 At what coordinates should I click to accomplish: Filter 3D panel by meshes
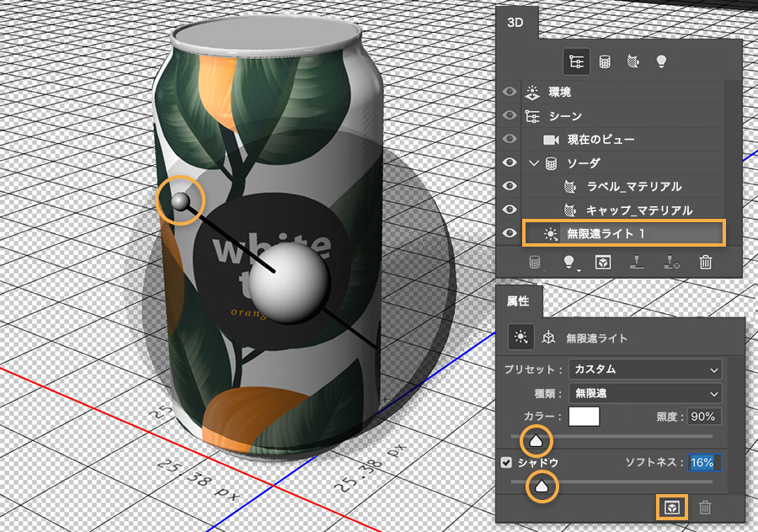(x=604, y=61)
